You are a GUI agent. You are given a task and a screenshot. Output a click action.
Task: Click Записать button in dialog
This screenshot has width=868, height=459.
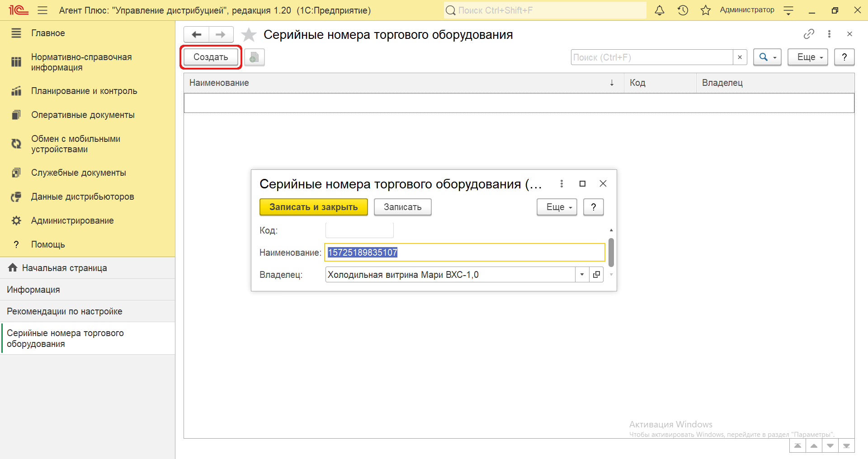click(402, 207)
